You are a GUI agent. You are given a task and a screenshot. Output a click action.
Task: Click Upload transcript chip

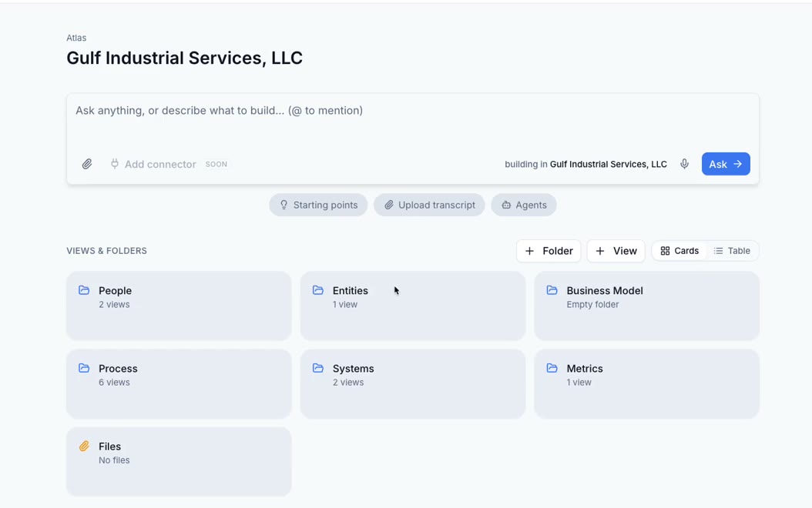429,205
